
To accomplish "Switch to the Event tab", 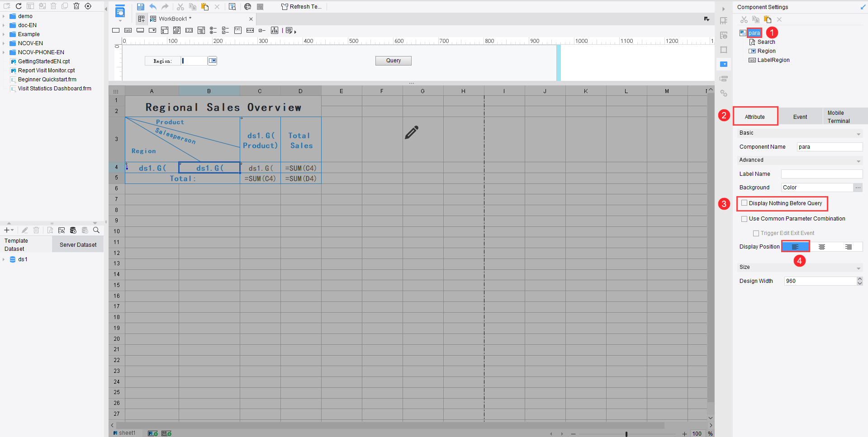I will (x=800, y=117).
